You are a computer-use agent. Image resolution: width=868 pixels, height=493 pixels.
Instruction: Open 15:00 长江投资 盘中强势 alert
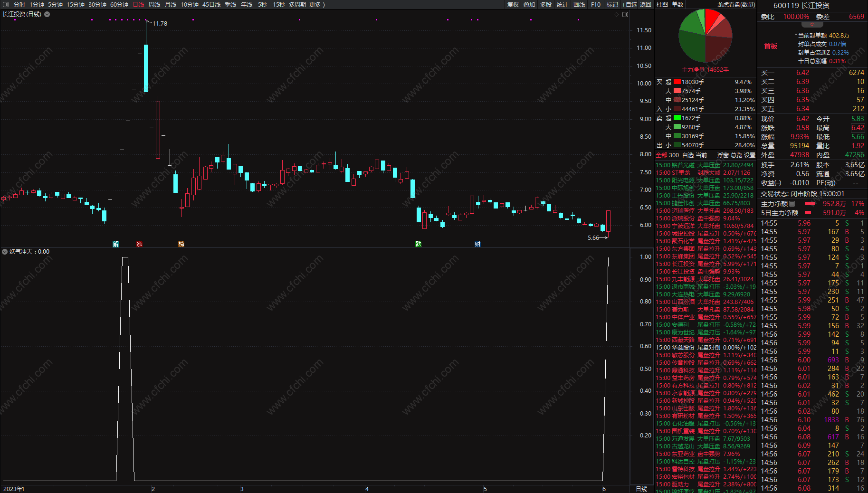tap(705, 272)
